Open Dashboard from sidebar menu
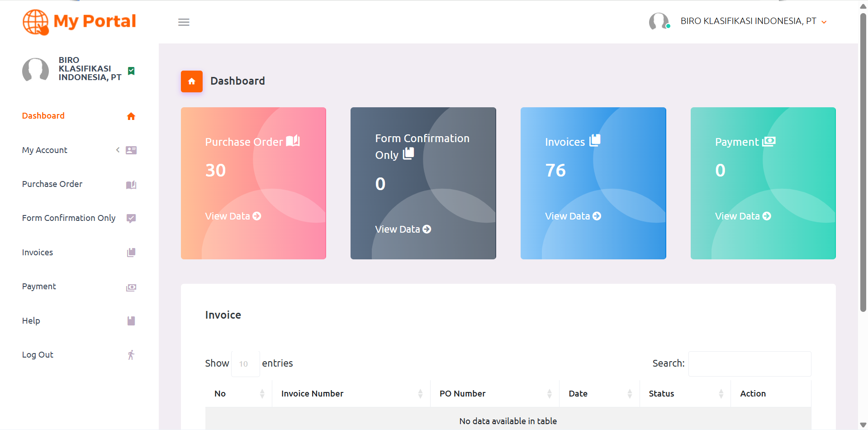The width and height of the screenshot is (868, 430). click(x=43, y=116)
